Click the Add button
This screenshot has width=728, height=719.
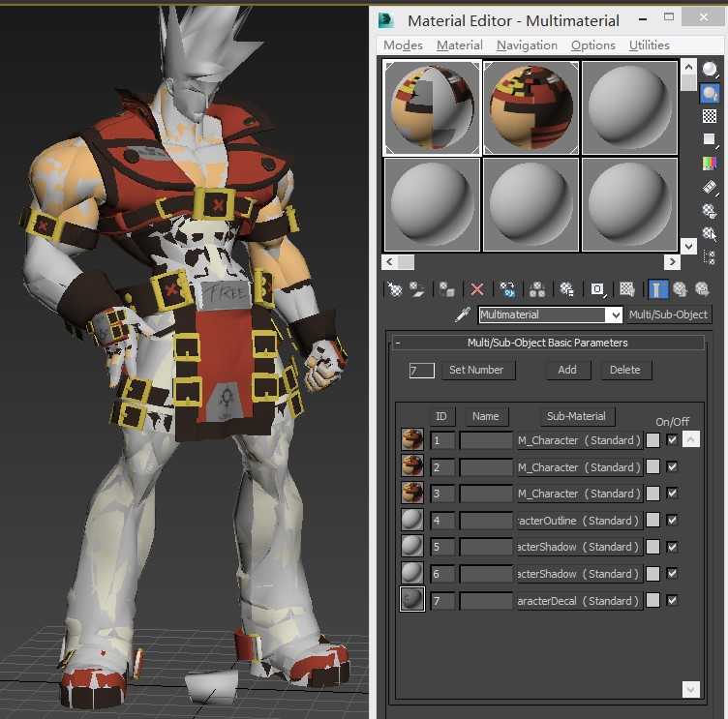567,370
